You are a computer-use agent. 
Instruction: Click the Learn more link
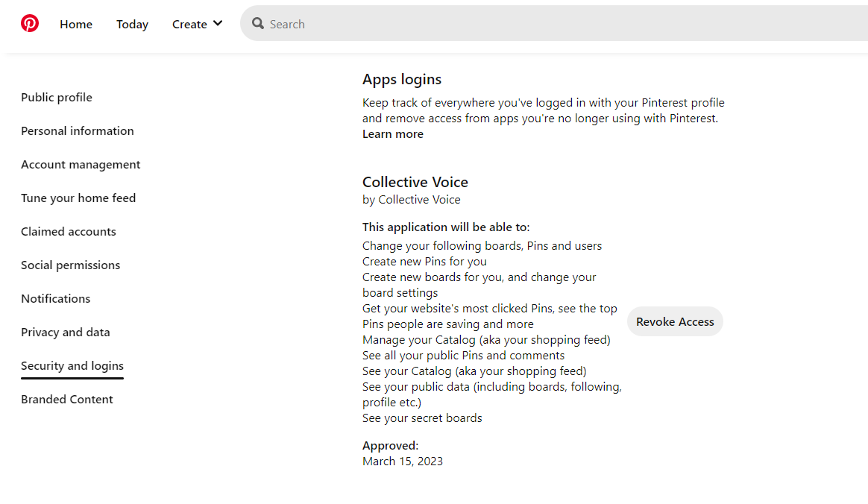point(392,134)
